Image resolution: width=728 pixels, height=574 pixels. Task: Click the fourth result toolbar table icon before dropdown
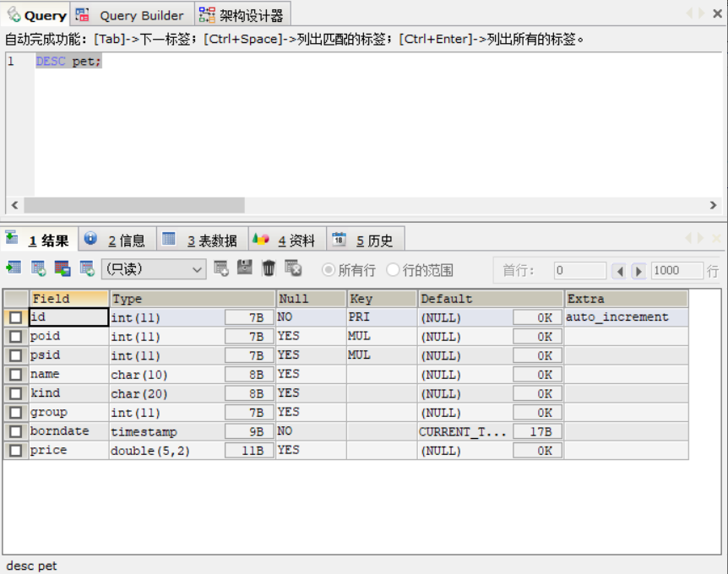point(87,268)
